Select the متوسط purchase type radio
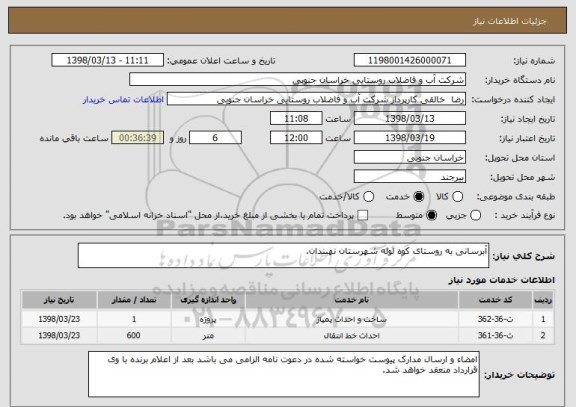The image size is (576, 407). point(431,215)
